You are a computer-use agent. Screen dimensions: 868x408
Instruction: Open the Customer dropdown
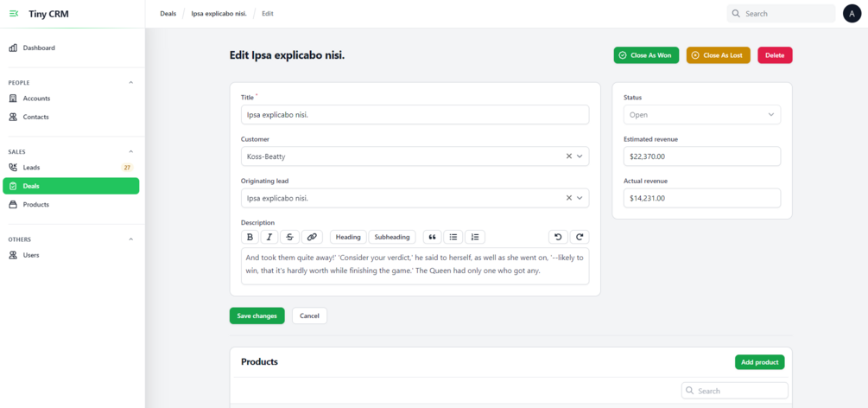[580, 156]
